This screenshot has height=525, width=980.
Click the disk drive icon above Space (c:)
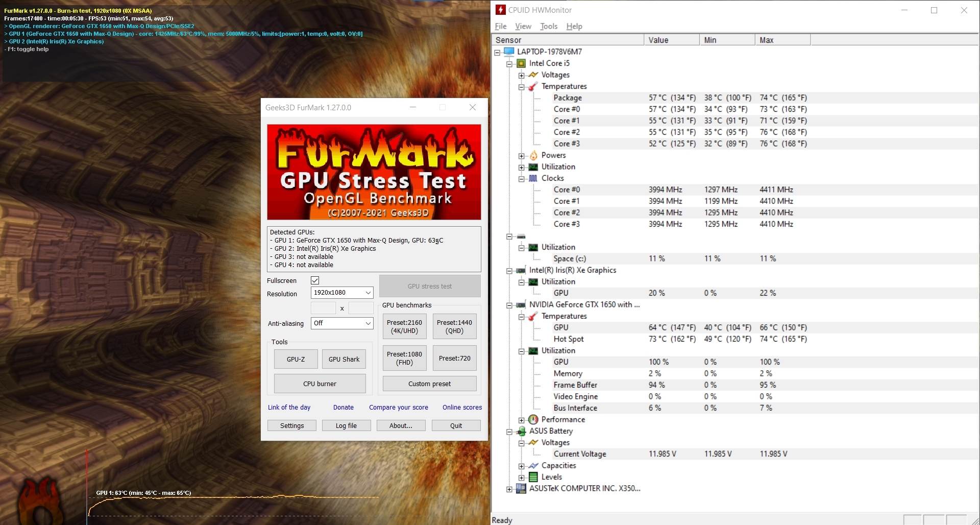(521, 236)
